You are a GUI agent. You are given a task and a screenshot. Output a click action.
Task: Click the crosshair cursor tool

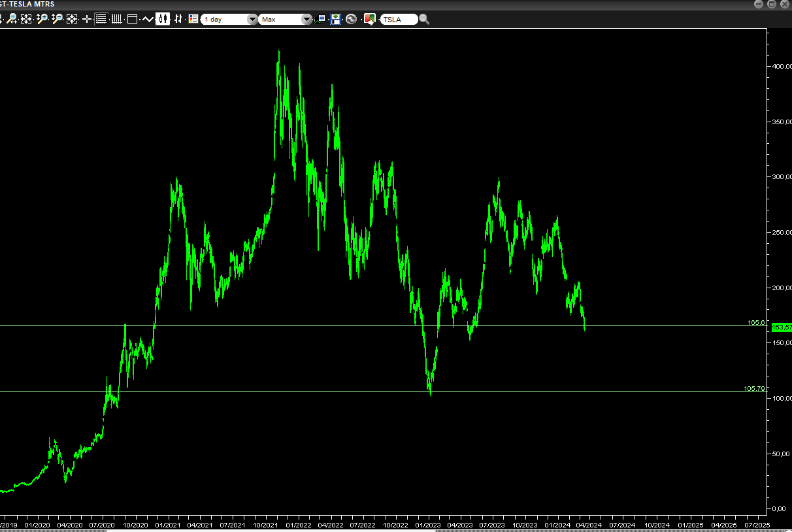tap(87, 19)
